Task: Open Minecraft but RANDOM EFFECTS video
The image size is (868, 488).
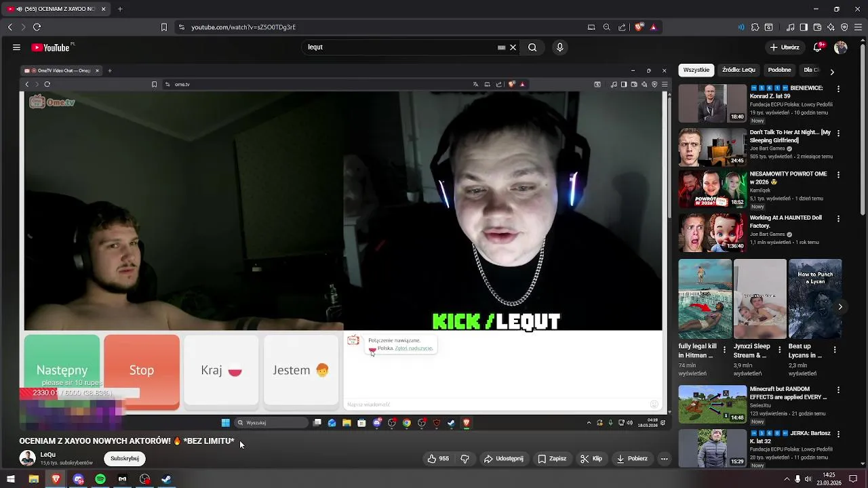Action: tap(713, 404)
